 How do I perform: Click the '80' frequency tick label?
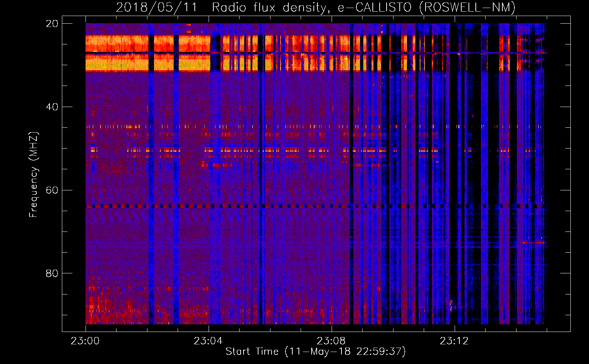click(52, 273)
